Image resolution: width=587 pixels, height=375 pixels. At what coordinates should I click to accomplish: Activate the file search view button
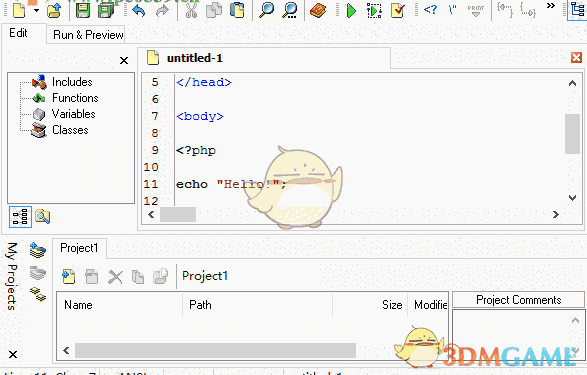pos(42,216)
